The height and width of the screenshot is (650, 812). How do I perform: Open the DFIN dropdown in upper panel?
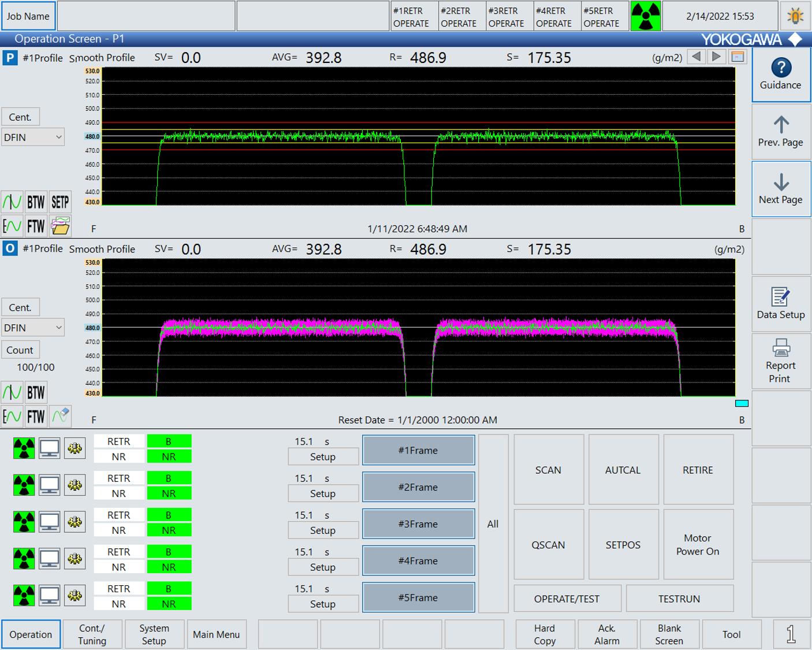(33, 138)
